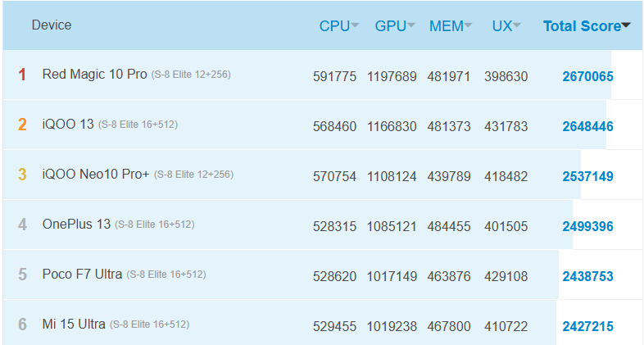Click Neo10 Pro+ CPU score 570754
Screen dimensions: 644x345
335,177
